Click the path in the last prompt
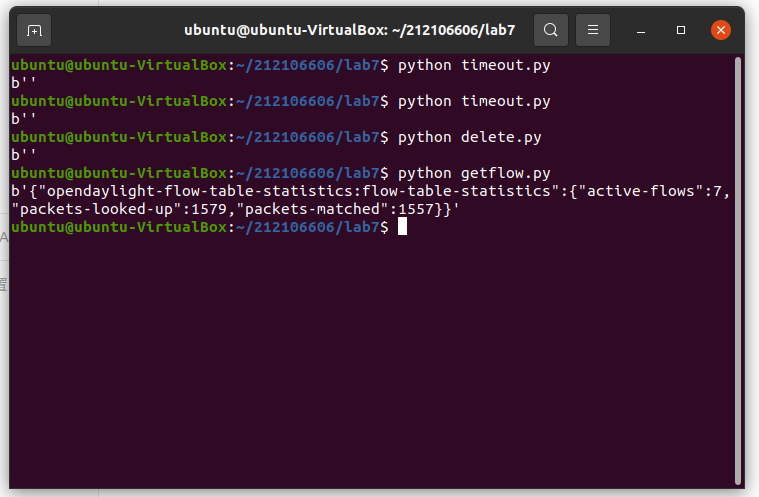Viewport: 759px width, 497px height. [309, 227]
